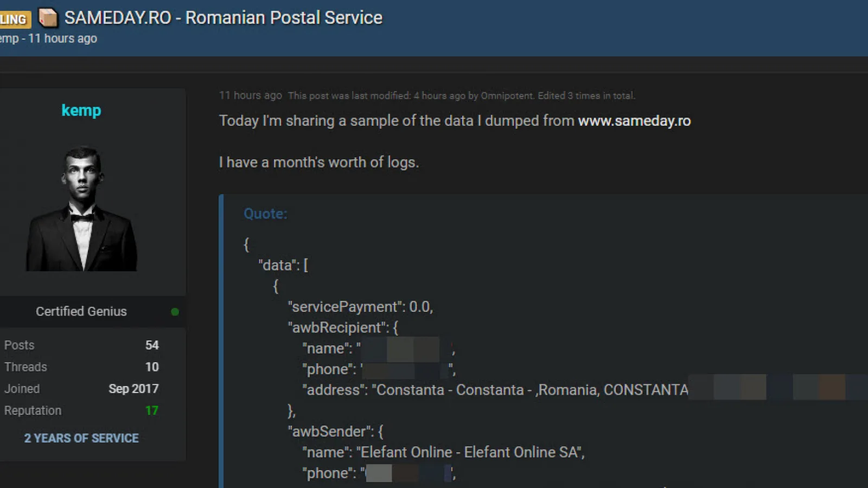Click the post edit notice by Omnipotent
This screenshot has width=868, height=488.
(462, 95)
